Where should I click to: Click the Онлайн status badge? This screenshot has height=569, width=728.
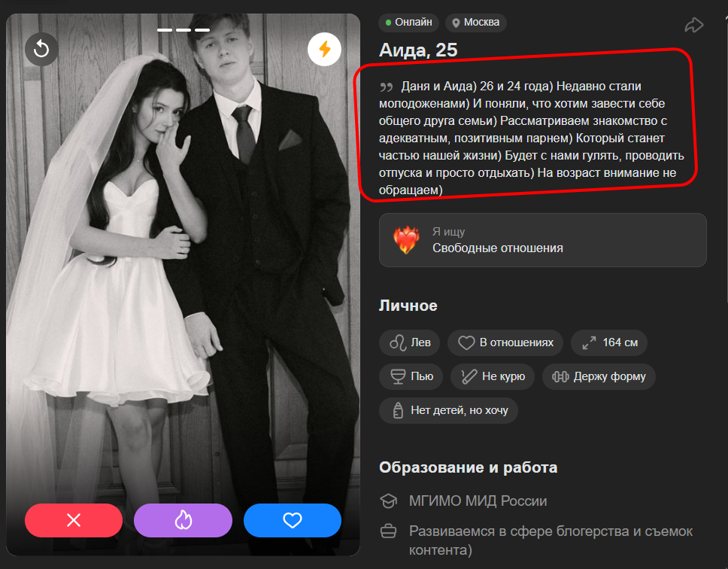(x=408, y=23)
